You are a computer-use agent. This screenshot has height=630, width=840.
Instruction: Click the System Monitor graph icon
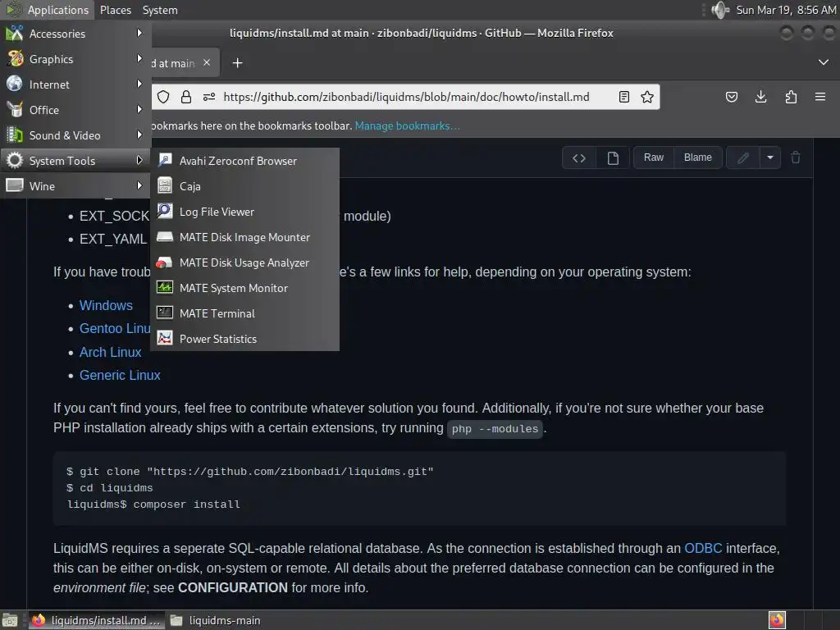point(165,288)
